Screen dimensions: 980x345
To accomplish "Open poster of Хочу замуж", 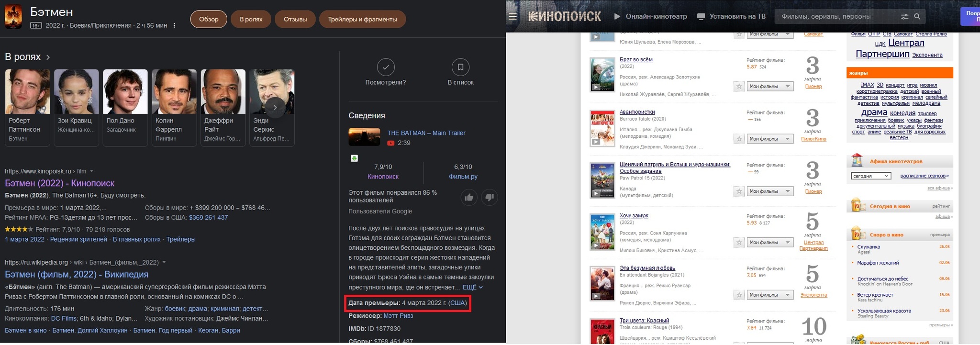I will 602,232.
